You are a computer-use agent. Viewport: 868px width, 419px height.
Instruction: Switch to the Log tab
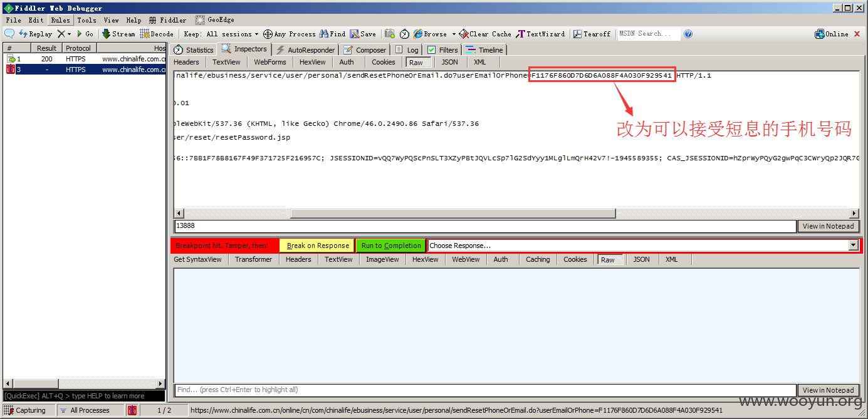point(407,49)
